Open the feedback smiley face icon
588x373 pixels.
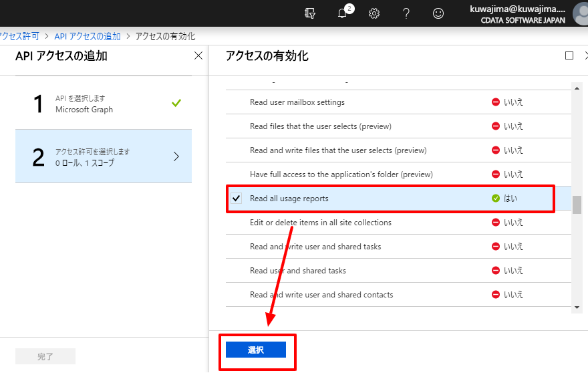(438, 13)
